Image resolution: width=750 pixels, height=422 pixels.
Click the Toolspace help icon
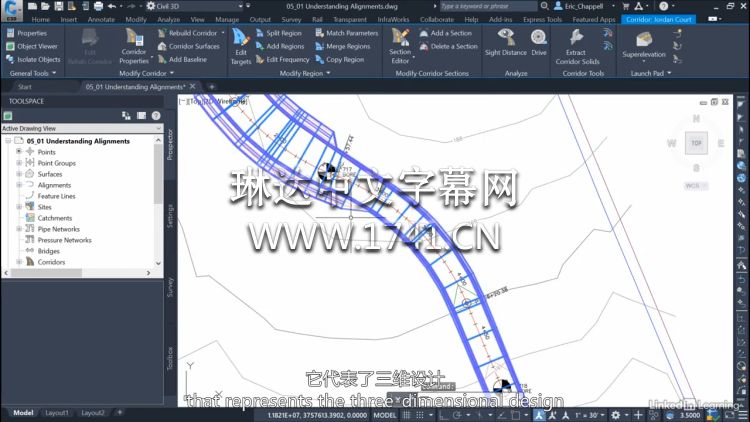click(156, 116)
